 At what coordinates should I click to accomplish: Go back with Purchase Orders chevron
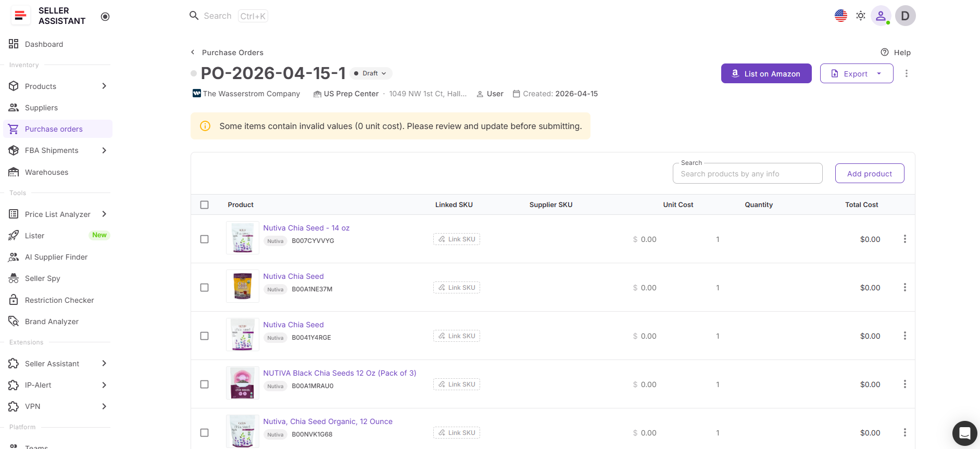click(x=193, y=52)
